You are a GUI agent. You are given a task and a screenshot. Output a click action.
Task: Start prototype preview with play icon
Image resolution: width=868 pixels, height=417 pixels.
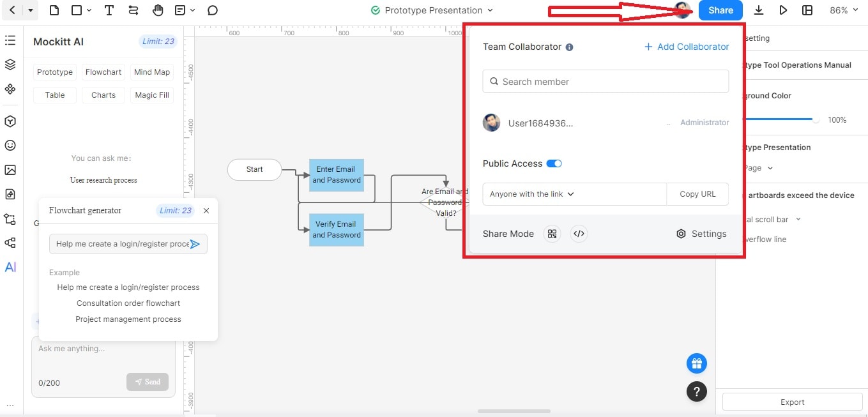click(x=783, y=10)
